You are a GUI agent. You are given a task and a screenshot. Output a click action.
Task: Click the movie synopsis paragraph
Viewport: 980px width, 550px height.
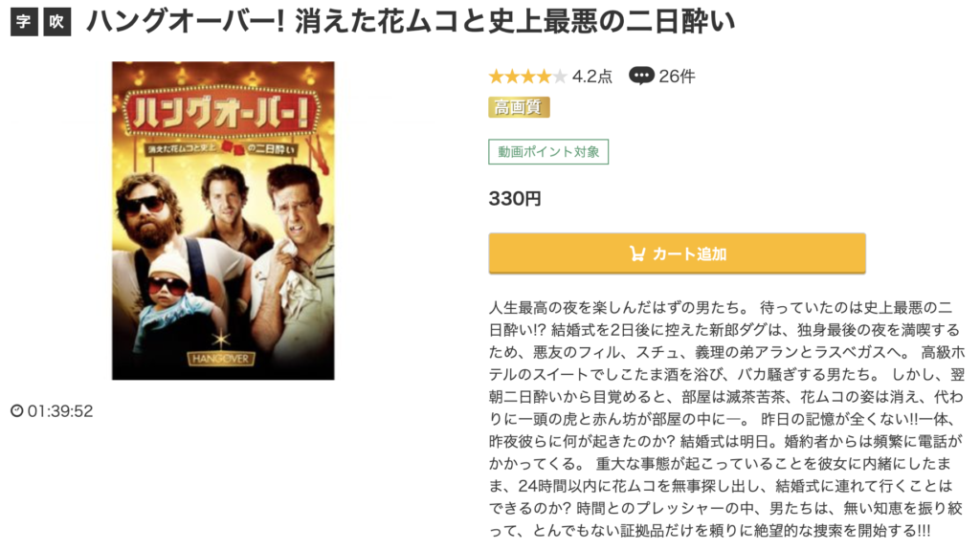(726, 419)
